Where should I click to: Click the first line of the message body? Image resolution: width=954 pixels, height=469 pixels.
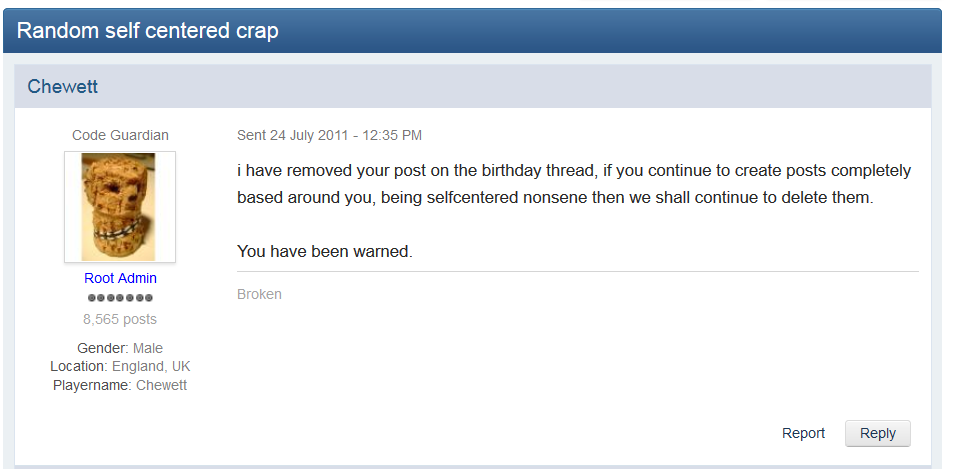click(x=574, y=171)
